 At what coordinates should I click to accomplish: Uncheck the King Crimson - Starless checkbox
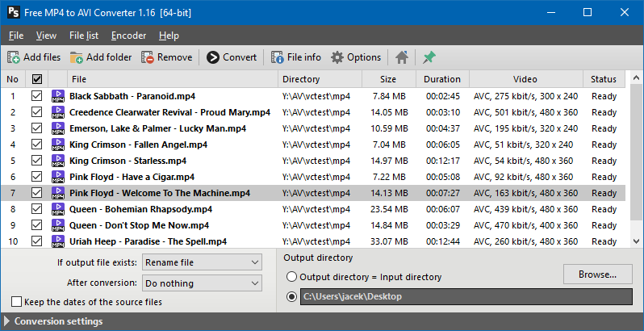37,161
